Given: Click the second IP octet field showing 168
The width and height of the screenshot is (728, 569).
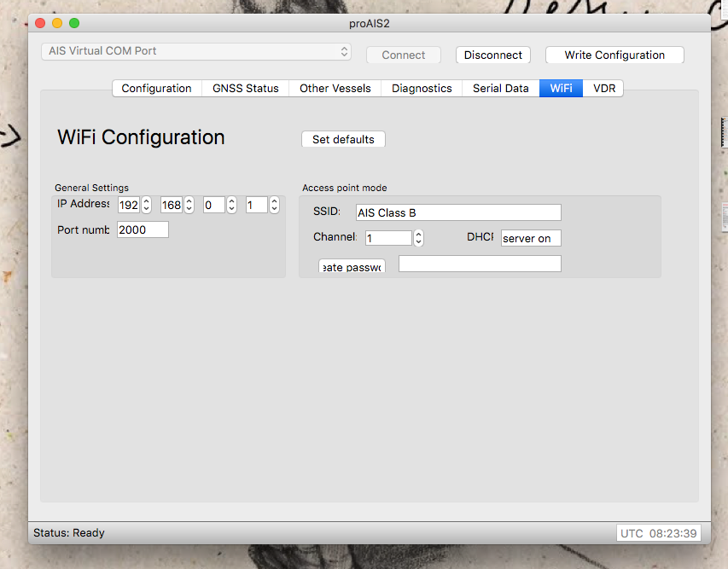Looking at the screenshot, I should click(172, 205).
